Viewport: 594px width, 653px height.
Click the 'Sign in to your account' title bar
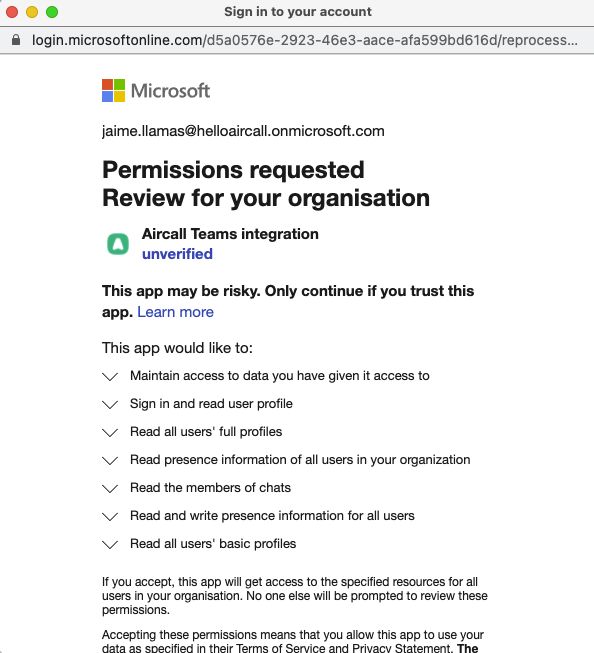(x=297, y=12)
